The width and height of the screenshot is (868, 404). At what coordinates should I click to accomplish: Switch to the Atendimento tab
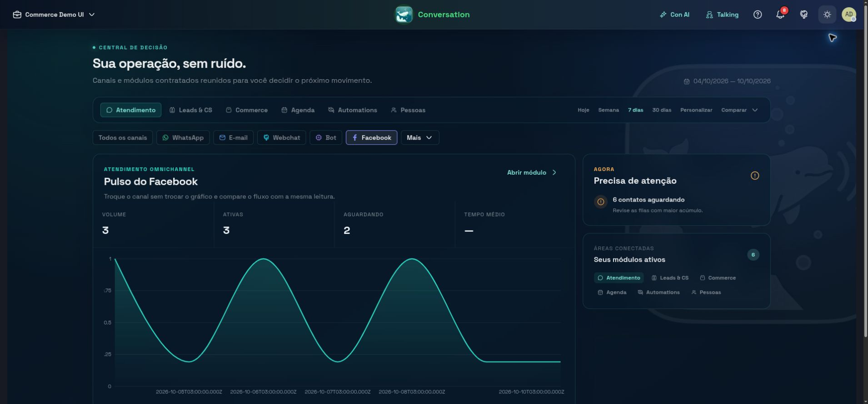point(131,110)
